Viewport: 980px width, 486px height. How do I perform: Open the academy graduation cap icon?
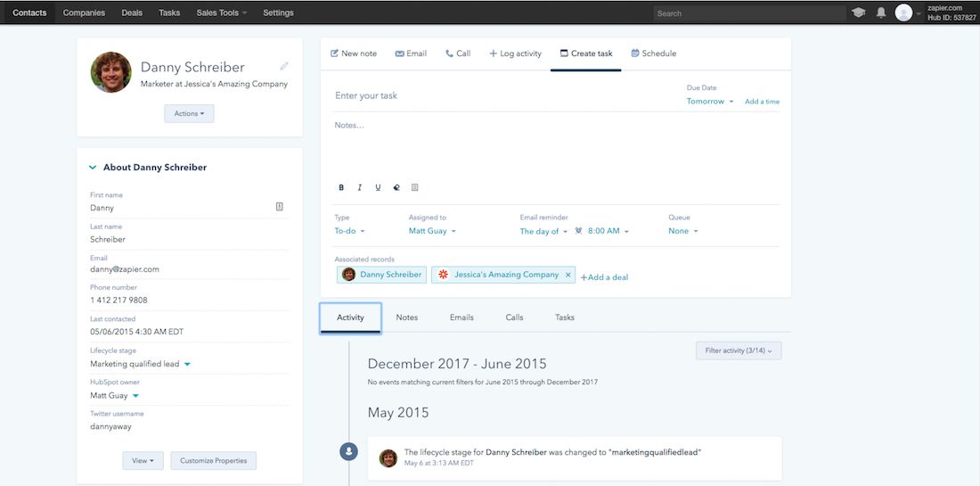point(858,12)
